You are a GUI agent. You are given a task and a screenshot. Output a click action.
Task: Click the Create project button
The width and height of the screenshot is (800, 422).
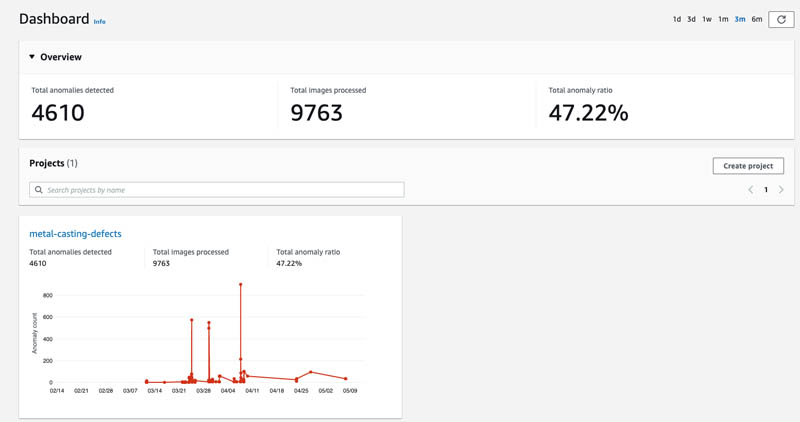tap(748, 166)
